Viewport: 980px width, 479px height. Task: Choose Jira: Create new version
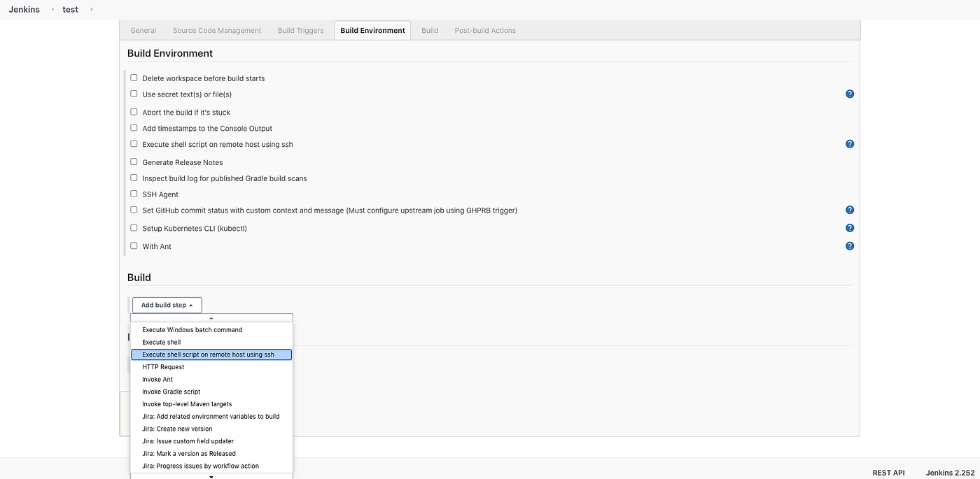(211, 429)
